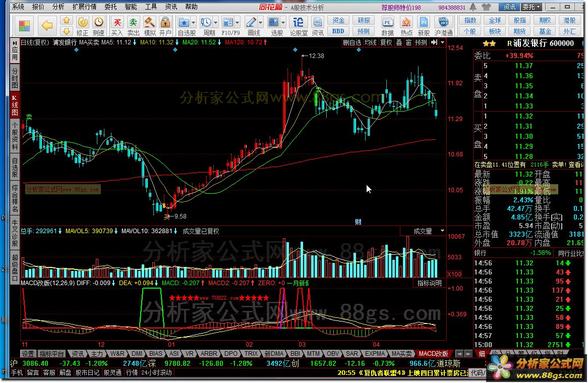Click the down arrow page icon

(67, 31)
